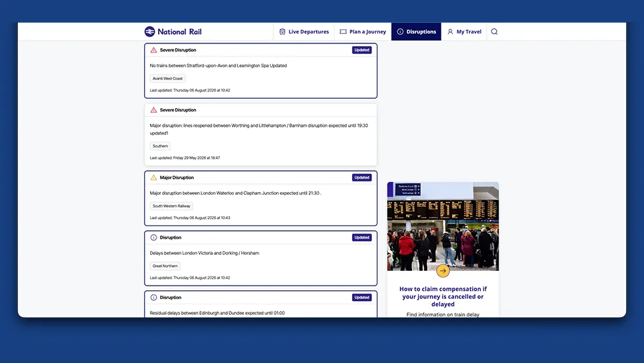Open the search magnifier icon

click(x=494, y=31)
